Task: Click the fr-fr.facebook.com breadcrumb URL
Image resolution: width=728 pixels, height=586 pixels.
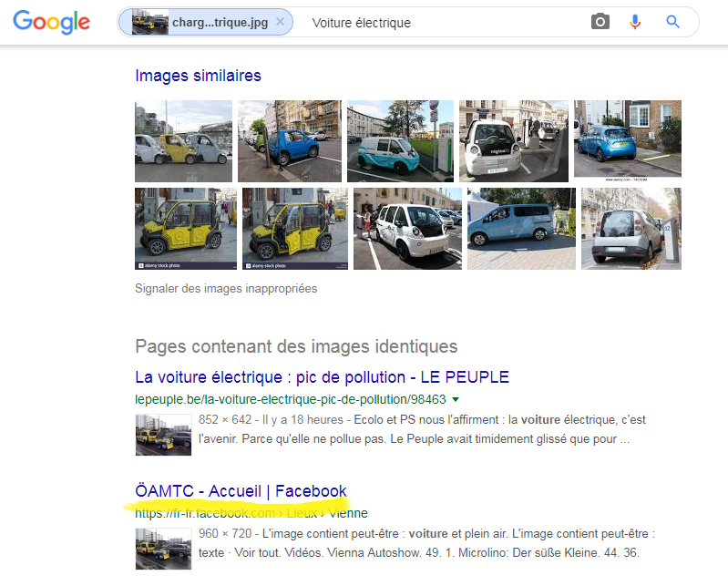Action: tap(251, 513)
